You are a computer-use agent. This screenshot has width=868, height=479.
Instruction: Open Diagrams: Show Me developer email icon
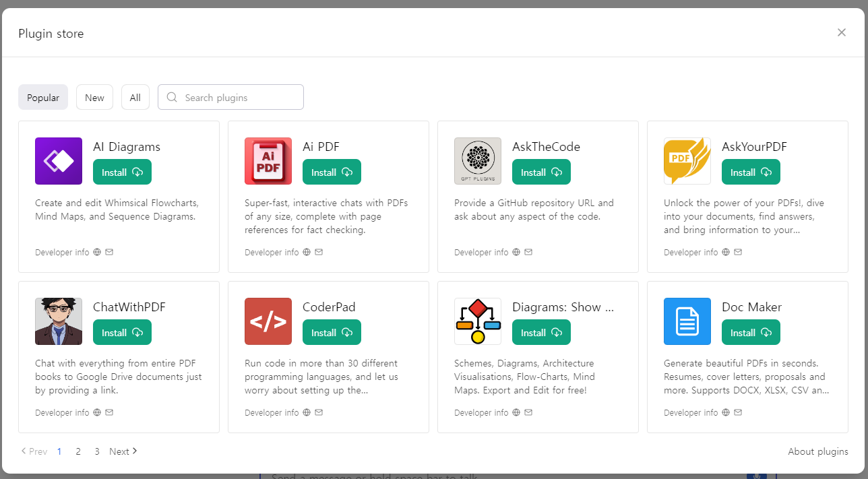pyautogui.click(x=528, y=412)
